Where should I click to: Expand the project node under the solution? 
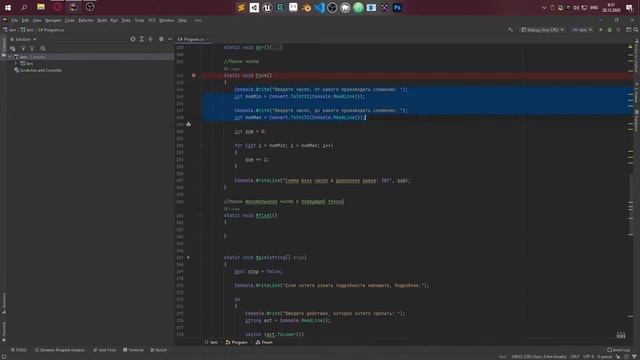(x=16, y=64)
